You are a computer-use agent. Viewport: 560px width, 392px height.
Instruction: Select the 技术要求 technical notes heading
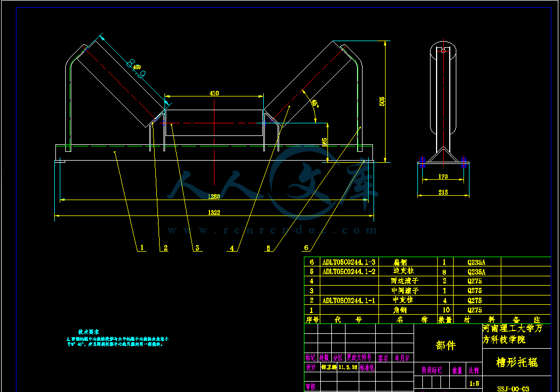(88, 332)
